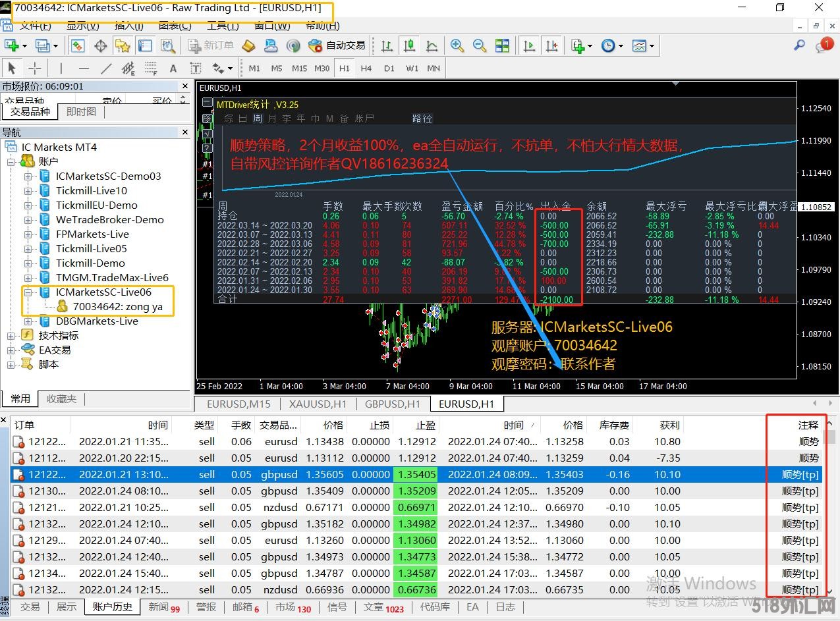Viewport: 840px width, 621px height.
Task: Expand the Tickmill-Live10 server node
Action: coord(28,190)
